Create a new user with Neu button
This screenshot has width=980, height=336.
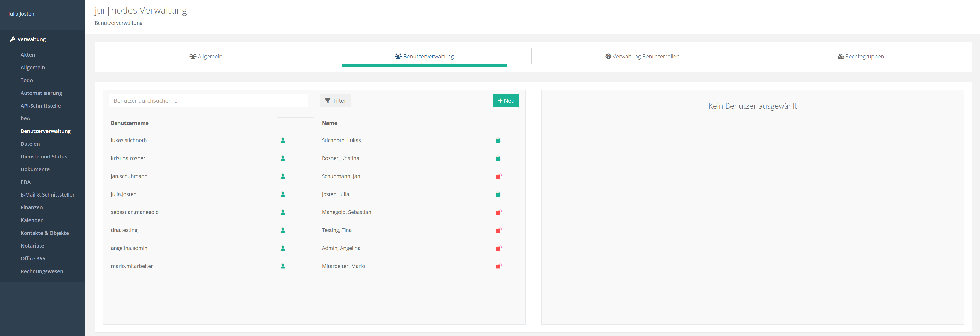[506, 101]
